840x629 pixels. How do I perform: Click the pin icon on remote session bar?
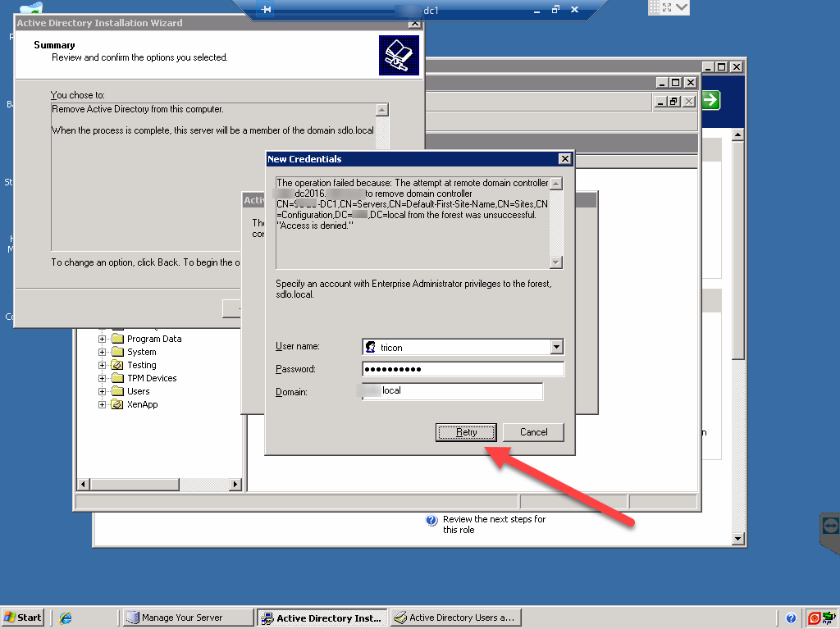(x=266, y=10)
